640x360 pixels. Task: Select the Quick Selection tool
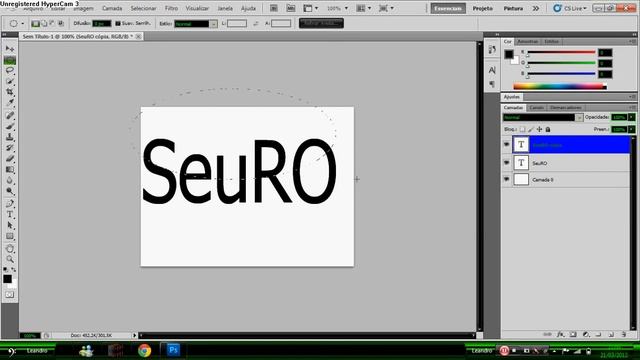pos(10,82)
